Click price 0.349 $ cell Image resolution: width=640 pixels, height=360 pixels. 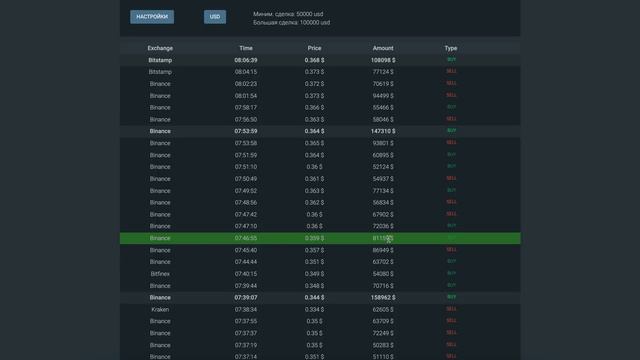click(x=314, y=274)
